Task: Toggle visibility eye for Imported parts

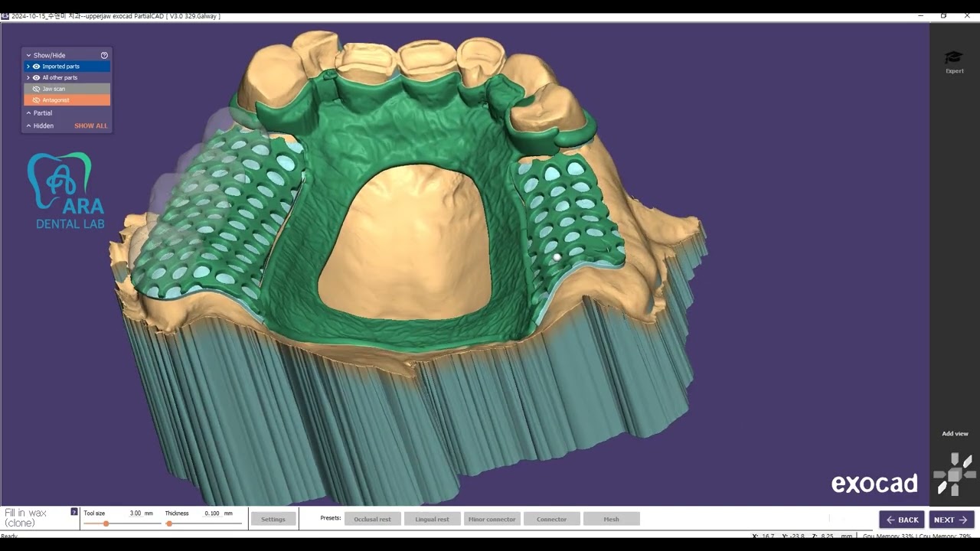Action: coord(36,67)
